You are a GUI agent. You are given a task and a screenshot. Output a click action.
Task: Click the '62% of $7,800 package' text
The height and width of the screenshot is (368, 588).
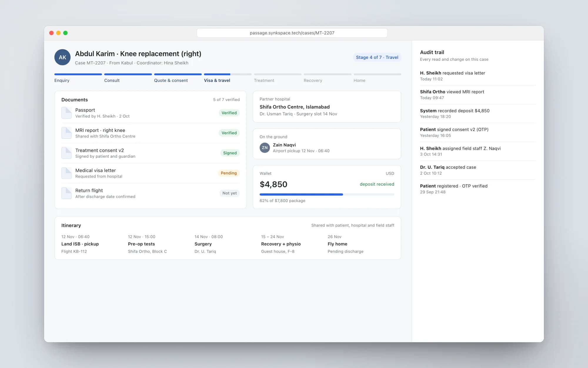(x=282, y=200)
